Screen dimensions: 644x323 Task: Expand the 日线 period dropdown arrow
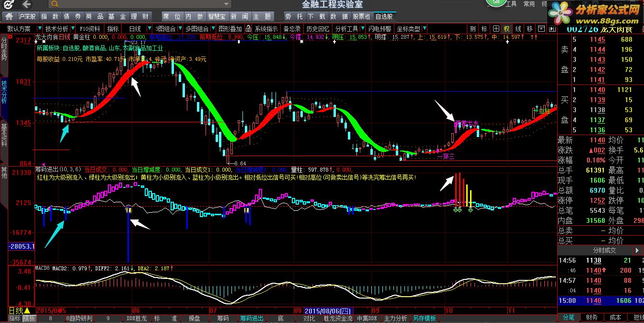tap(149, 29)
